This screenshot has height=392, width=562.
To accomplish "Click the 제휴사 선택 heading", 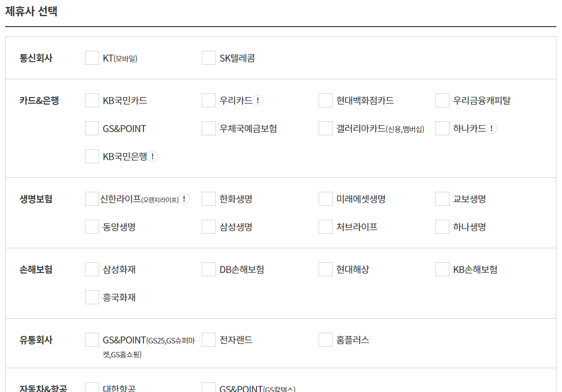I will click(31, 11).
